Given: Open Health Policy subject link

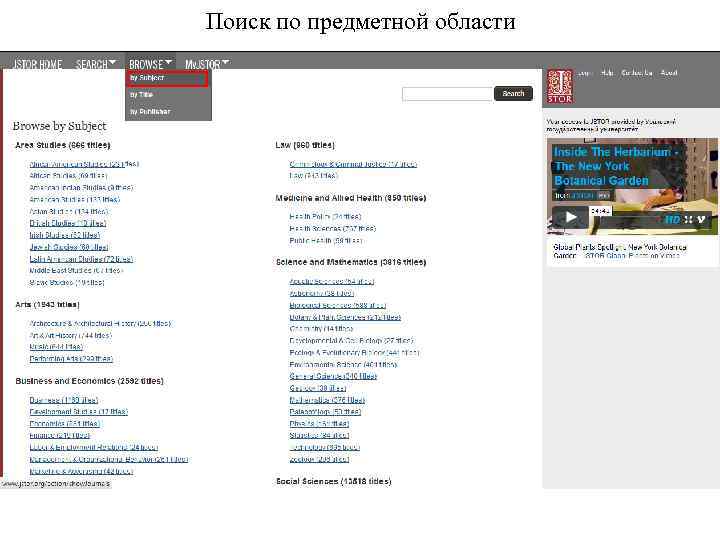Looking at the screenshot, I should (325, 216).
